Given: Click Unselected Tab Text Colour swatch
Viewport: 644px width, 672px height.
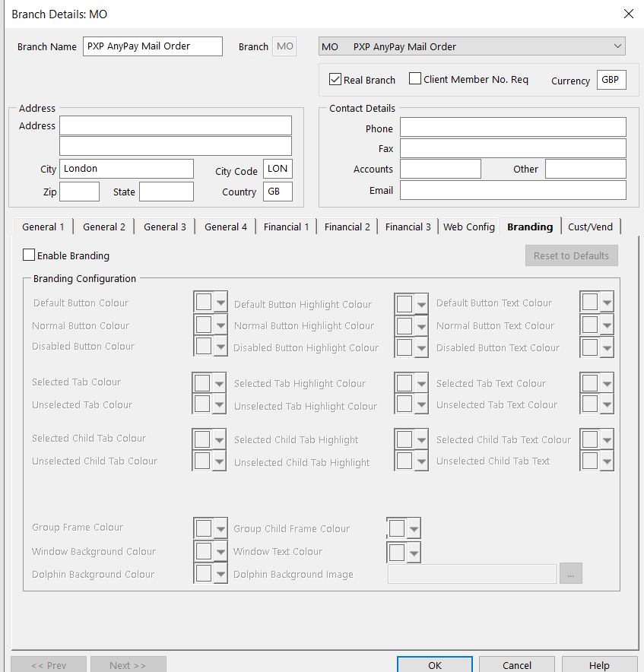Looking at the screenshot, I should (x=590, y=404).
